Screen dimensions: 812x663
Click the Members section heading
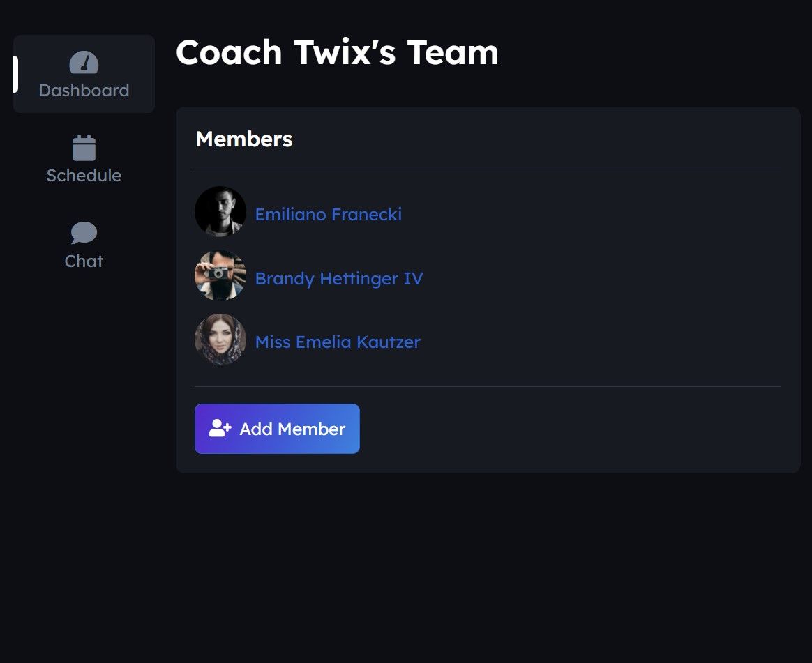243,139
